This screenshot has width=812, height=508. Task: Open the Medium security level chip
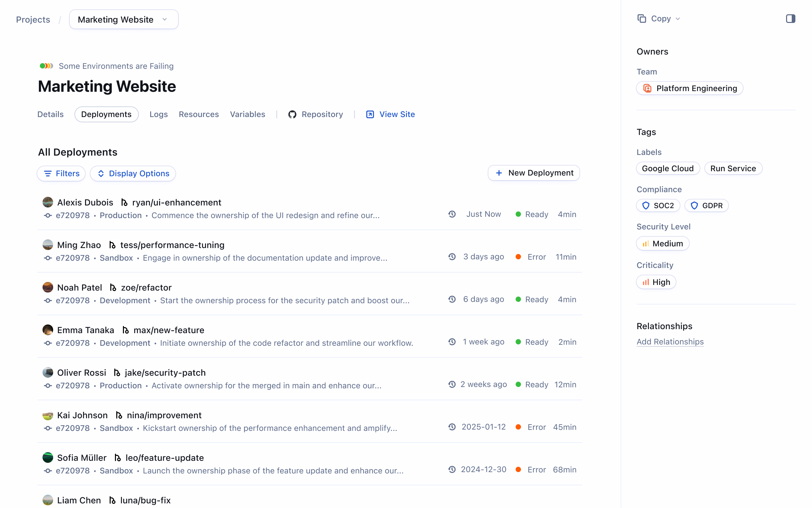click(x=662, y=244)
